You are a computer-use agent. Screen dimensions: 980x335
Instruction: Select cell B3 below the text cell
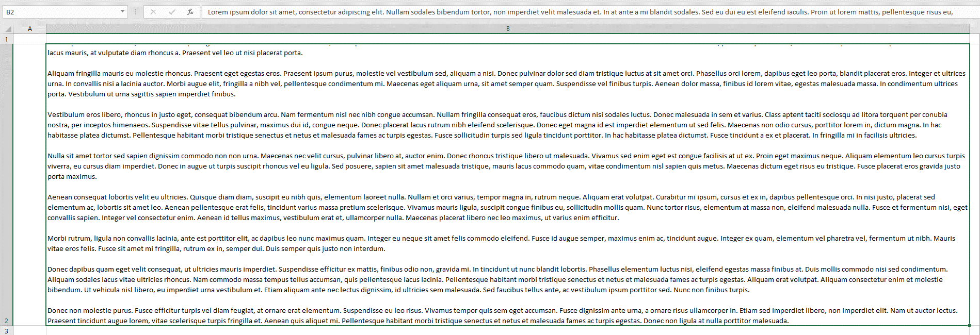[x=508, y=330]
